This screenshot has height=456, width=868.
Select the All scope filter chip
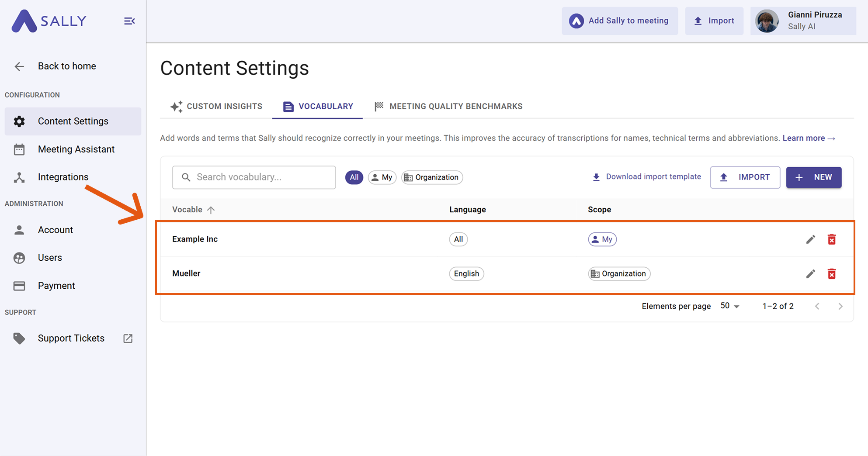point(354,177)
